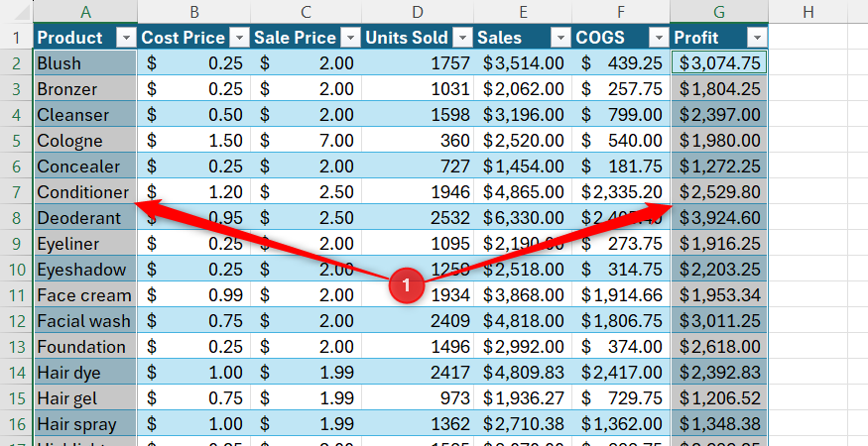
Task: Click the Eyeliner product cell
Action: click(x=85, y=244)
